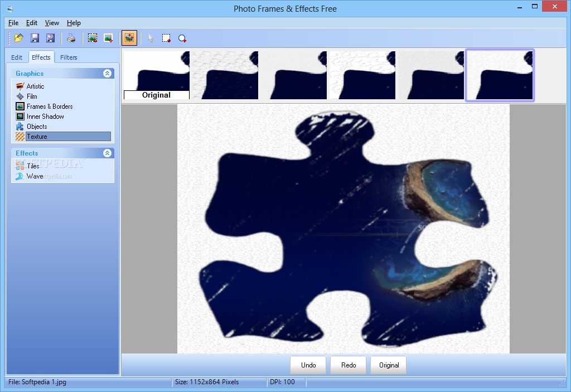Select the third texture thumbnail
The image size is (571, 392).
coord(293,75)
